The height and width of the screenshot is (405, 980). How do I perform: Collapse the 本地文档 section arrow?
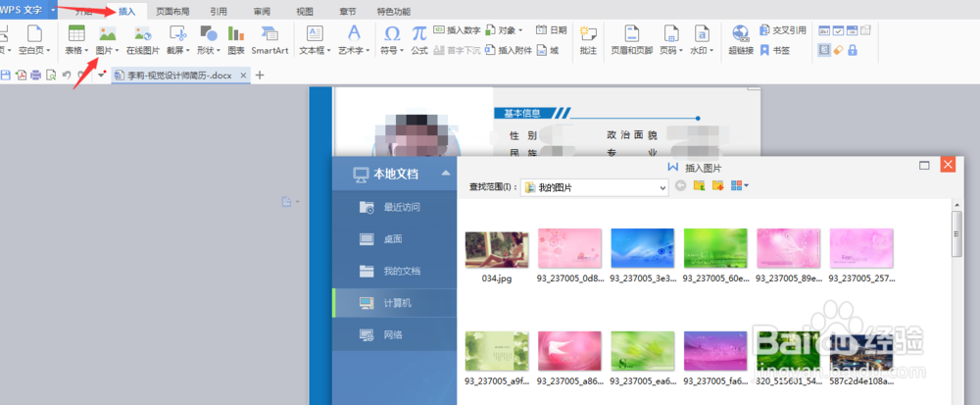446,174
